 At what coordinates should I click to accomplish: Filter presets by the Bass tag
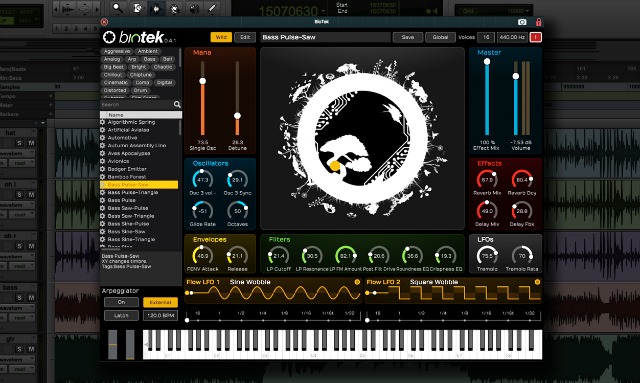(149, 59)
